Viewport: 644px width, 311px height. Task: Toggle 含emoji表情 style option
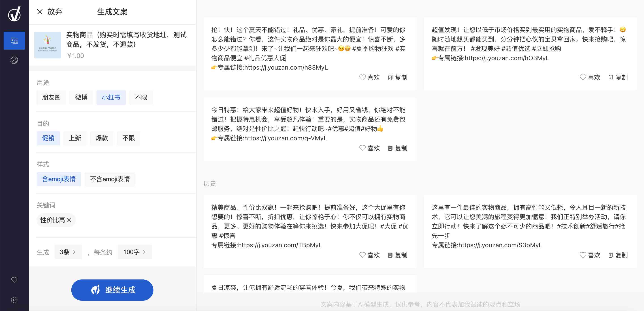pos(58,179)
